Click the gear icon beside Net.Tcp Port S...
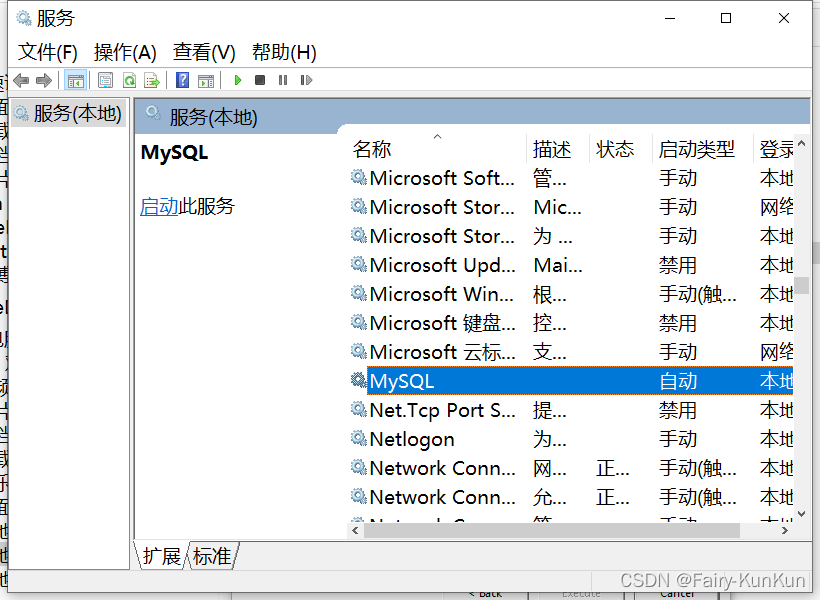820x600 pixels. 358,409
